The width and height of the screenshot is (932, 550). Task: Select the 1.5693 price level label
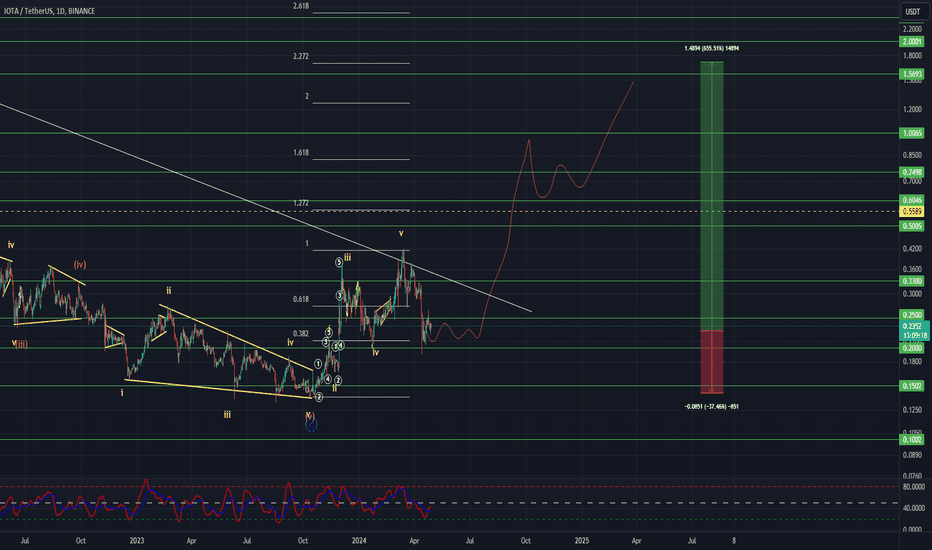pos(912,74)
